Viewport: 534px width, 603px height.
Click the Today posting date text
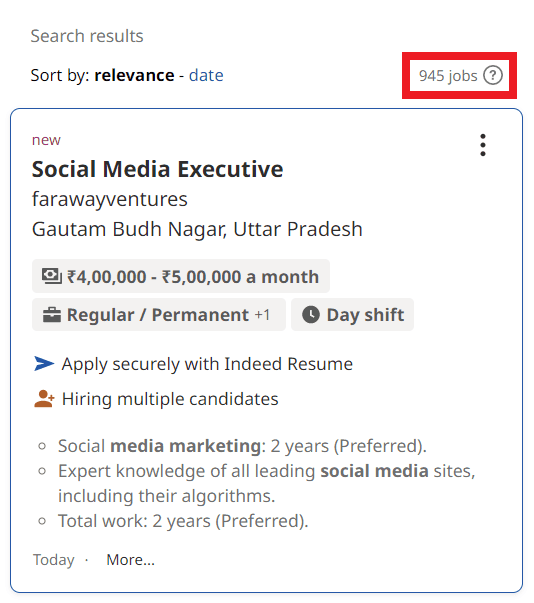coord(53,560)
